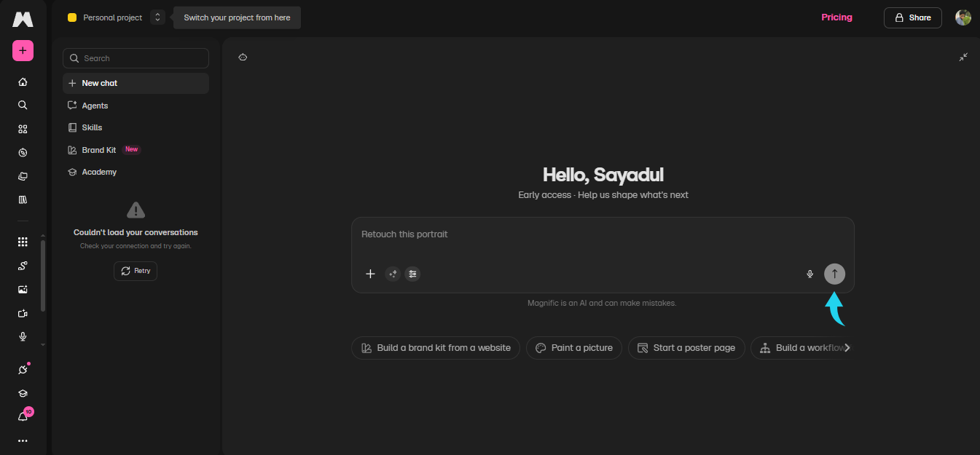Expand more suggestions with the right chevron
The image size is (980, 455).
tap(847, 348)
